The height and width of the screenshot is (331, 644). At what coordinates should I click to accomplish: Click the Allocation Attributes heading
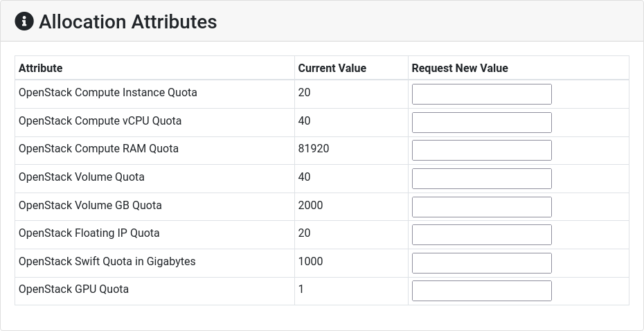[127, 21]
